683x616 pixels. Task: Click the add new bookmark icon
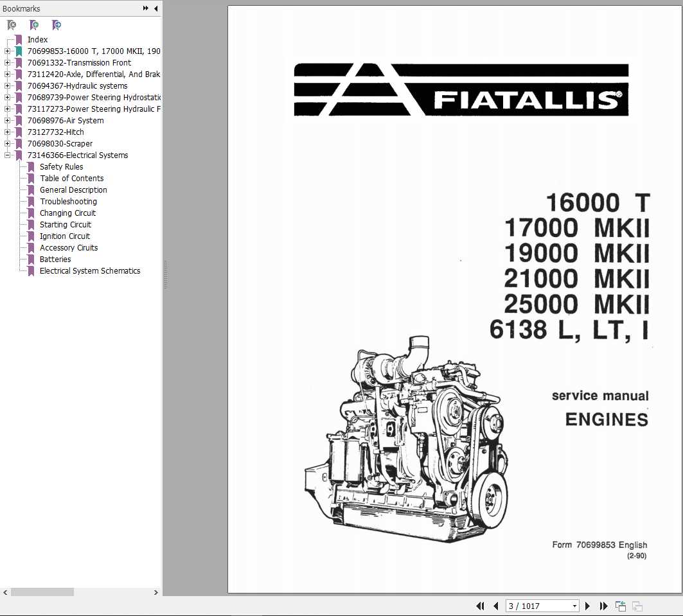(34, 25)
